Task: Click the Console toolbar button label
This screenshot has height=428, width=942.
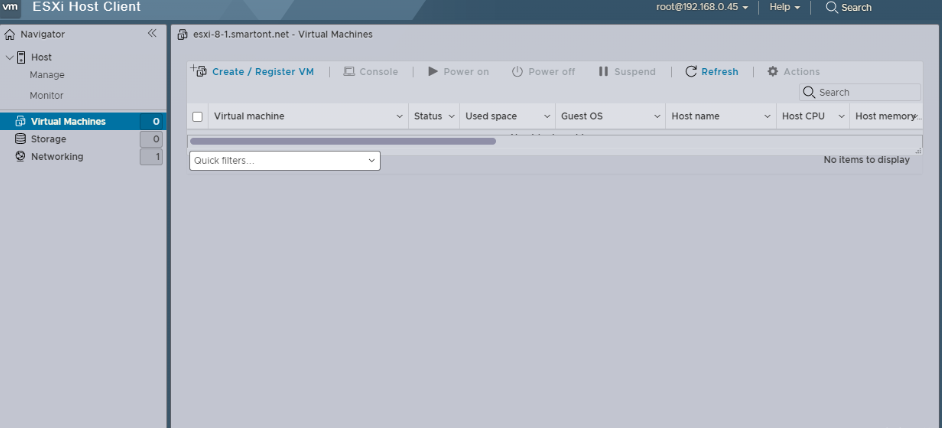Action: (x=378, y=72)
